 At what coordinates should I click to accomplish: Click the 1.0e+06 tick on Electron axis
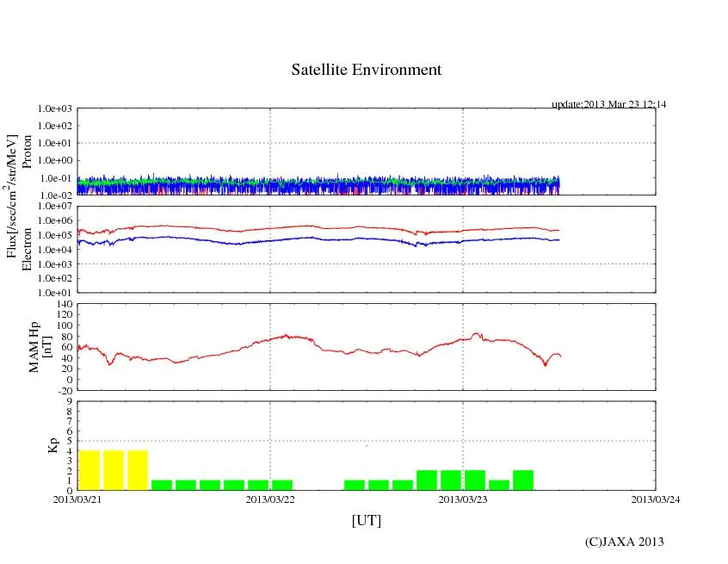coord(55,220)
